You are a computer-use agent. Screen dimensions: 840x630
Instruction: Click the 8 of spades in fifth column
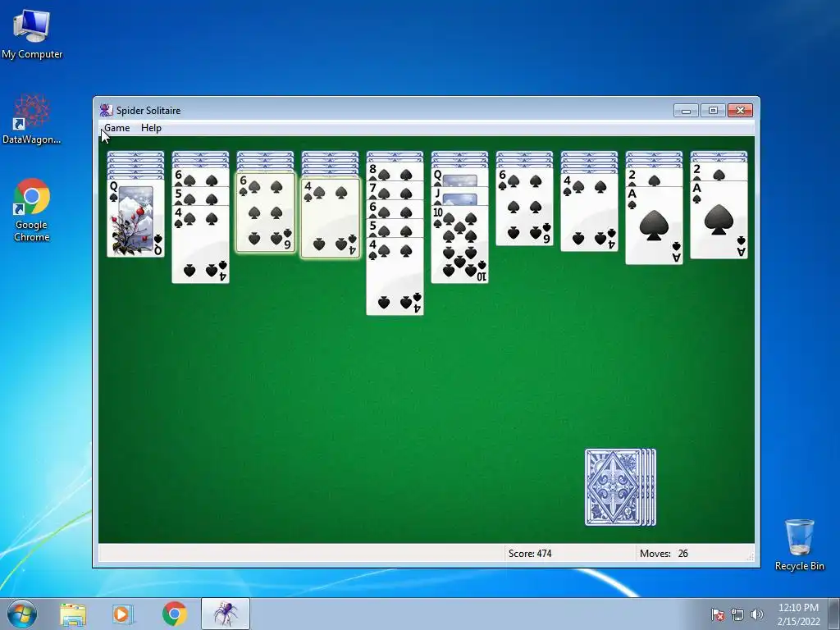pyautogui.click(x=395, y=172)
